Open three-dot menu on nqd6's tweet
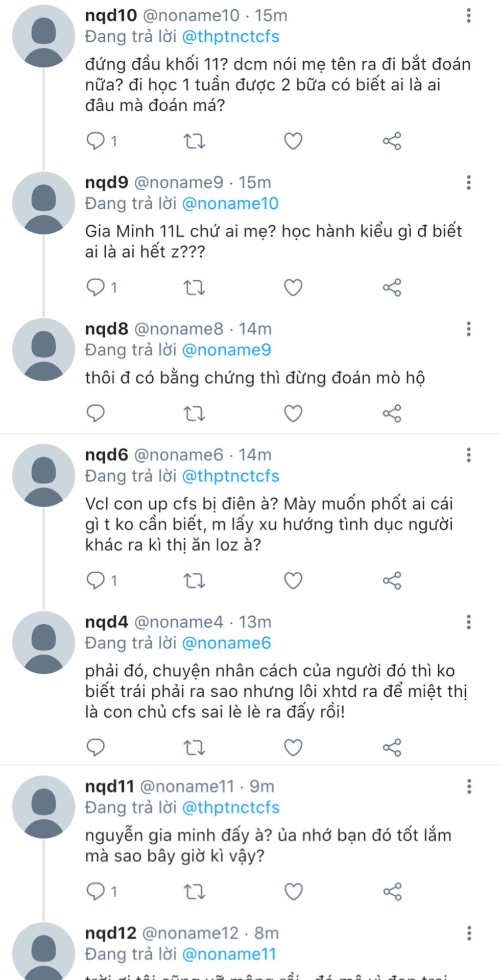Screen dimensions: 501x980 [468, 455]
